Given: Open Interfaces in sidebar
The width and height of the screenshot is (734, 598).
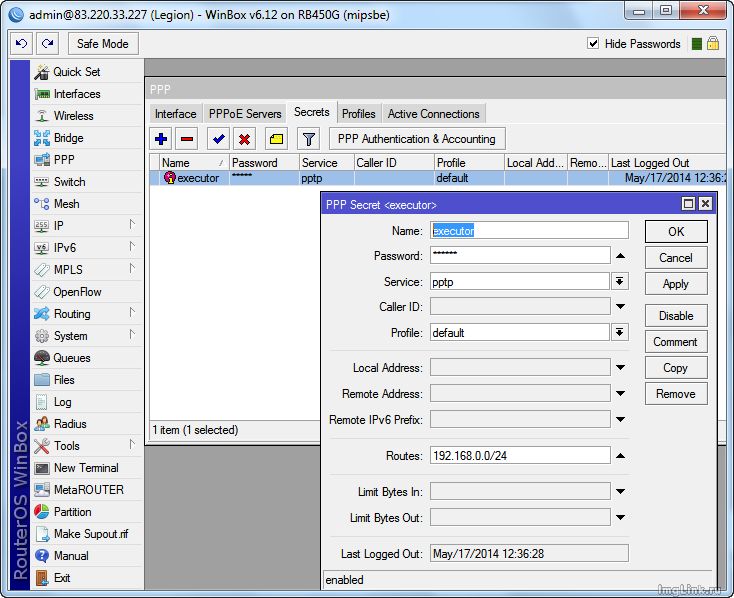Looking at the screenshot, I should [87, 94].
